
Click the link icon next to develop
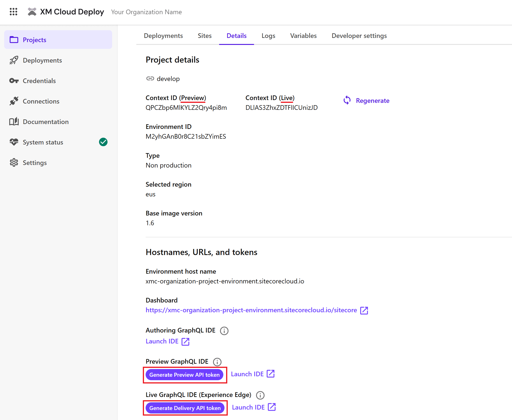coord(150,78)
